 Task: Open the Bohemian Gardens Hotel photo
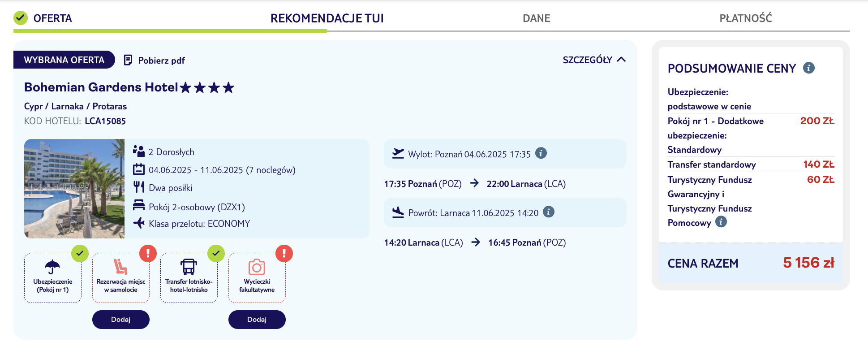pos(74,189)
